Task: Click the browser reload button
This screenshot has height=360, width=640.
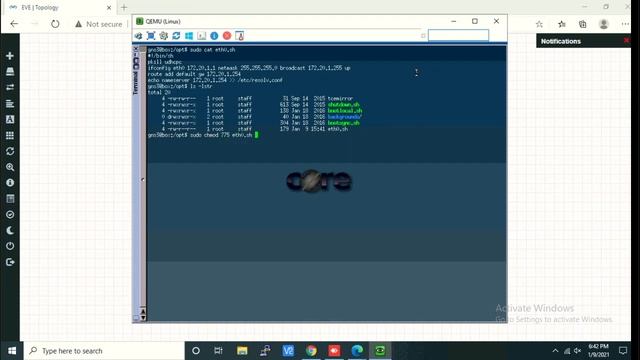Action: [x=55, y=24]
